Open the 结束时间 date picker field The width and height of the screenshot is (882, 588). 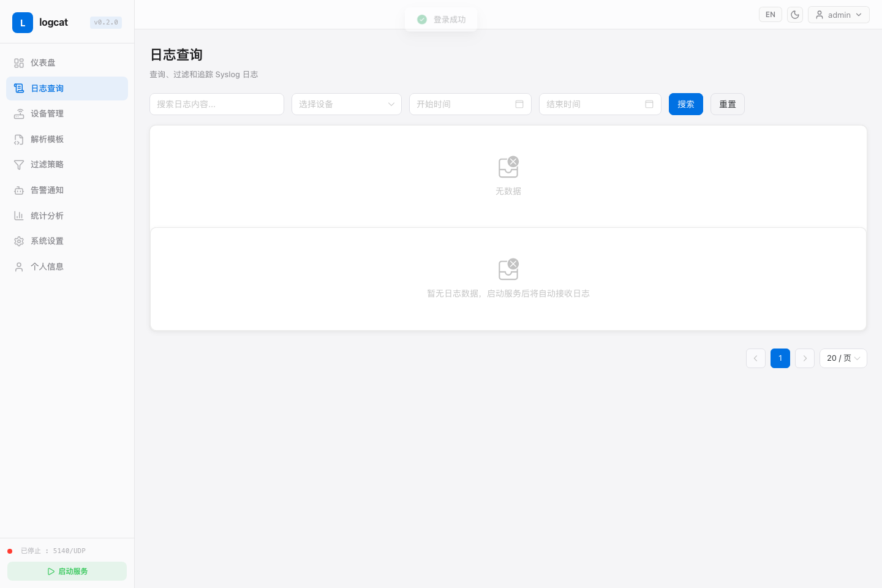[x=600, y=104]
